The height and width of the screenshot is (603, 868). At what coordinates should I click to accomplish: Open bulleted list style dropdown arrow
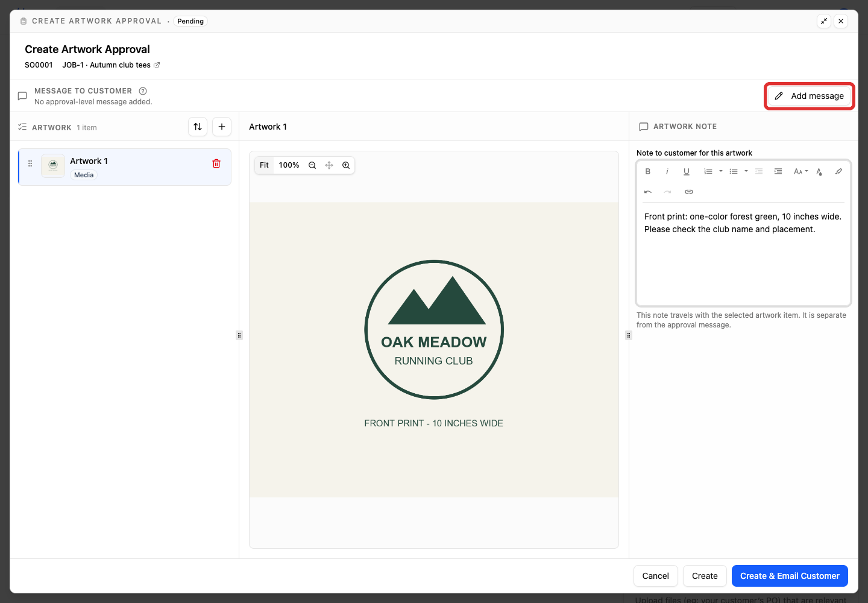[x=746, y=171]
